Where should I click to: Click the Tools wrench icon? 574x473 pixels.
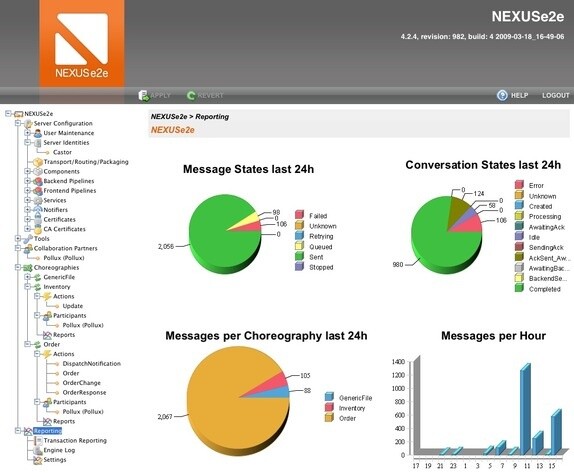pyautogui.click(x=28, y=239)
